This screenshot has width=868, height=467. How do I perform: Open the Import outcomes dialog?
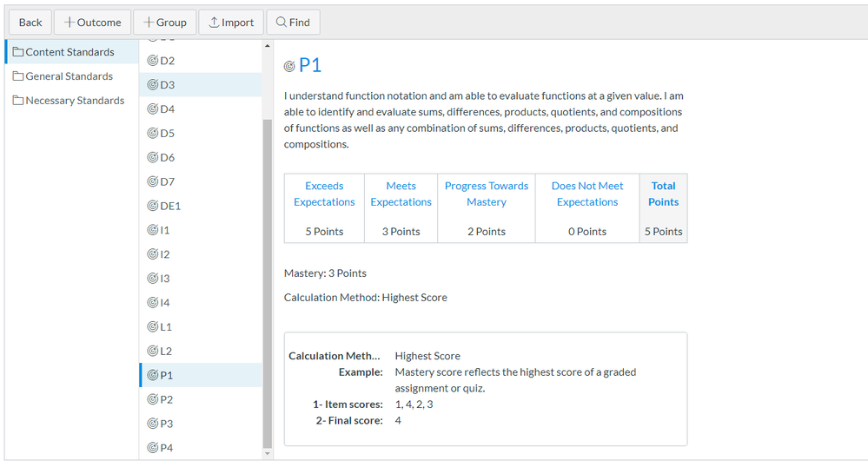(231, 23)
